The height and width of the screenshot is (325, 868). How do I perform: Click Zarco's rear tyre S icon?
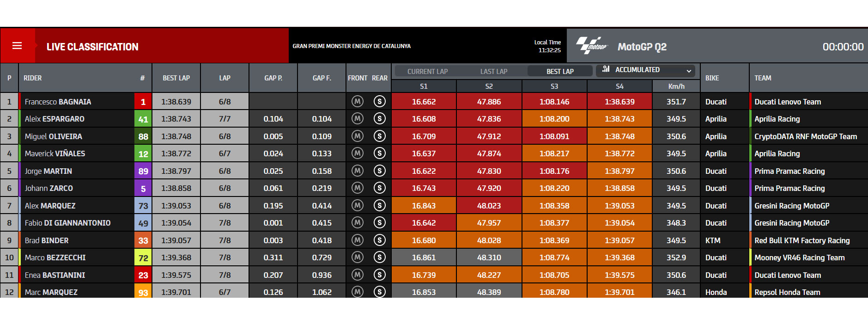pos(380,188)
